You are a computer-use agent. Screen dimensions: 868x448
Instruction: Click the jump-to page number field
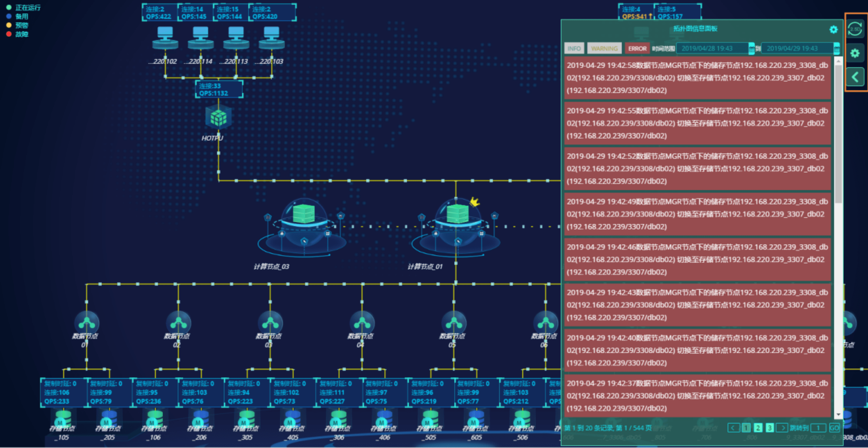click(x=818, y=428)
